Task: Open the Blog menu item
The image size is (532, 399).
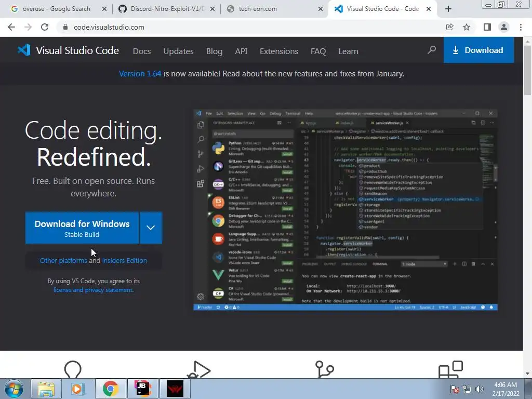Action: 214,51
